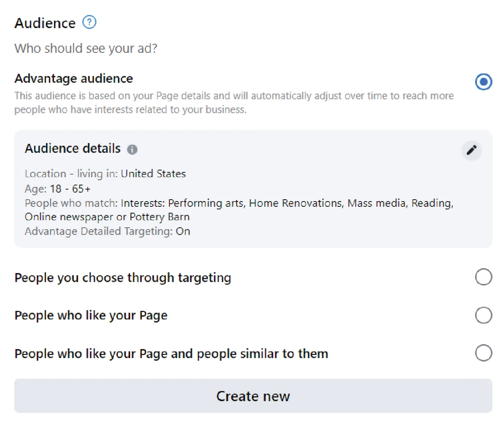This screenshot has height=424, width=504.
Task: Click the Age 18 - 65+ line
Action: (x=58, y=189)
